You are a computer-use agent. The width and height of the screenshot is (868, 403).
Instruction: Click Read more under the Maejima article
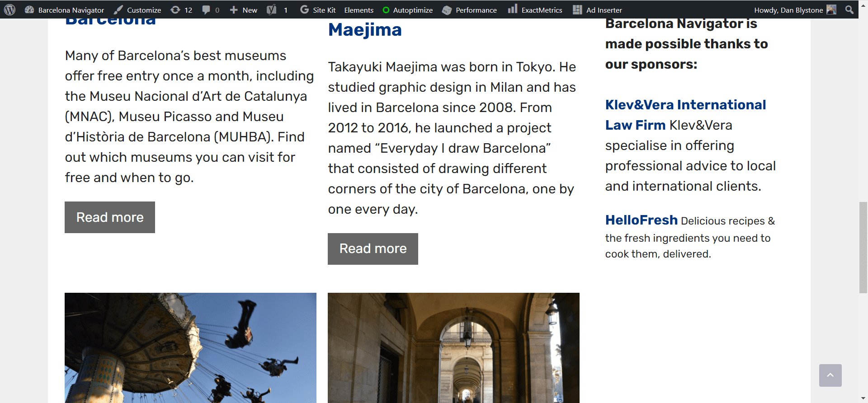pyautogui.click(x=373, y=249)
